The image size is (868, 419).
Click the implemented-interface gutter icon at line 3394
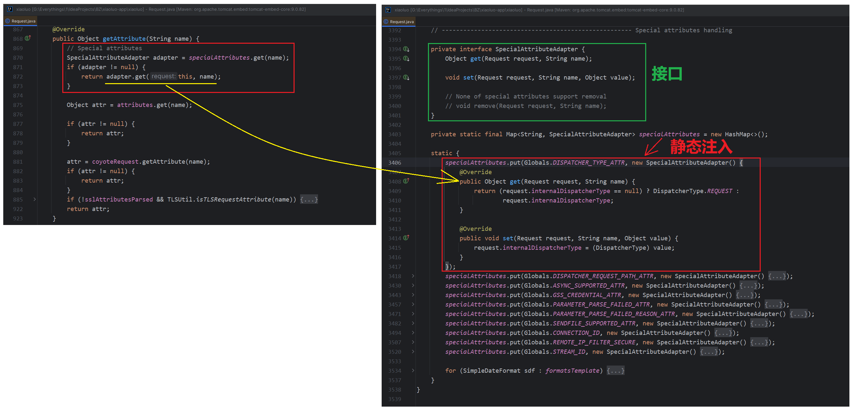(x=406, y=49)
